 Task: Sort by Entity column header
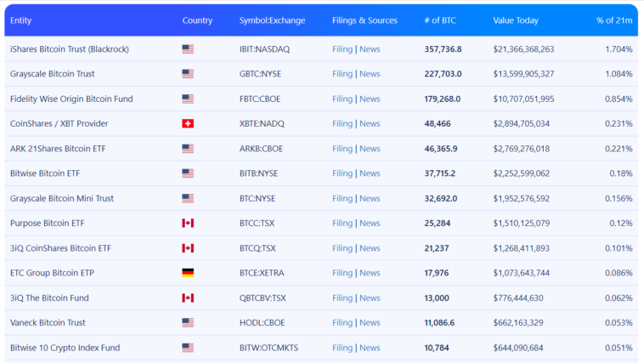coord(20,20)
